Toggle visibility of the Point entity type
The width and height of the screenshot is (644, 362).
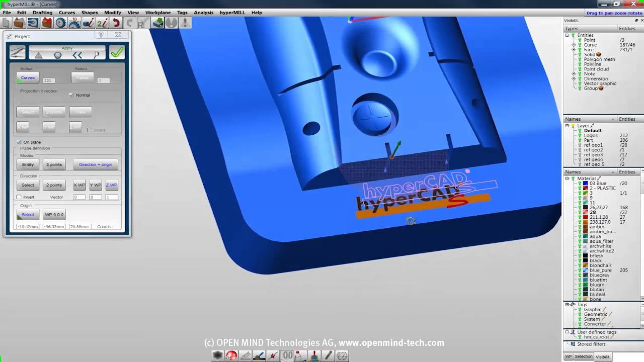(x=580, y=40)
